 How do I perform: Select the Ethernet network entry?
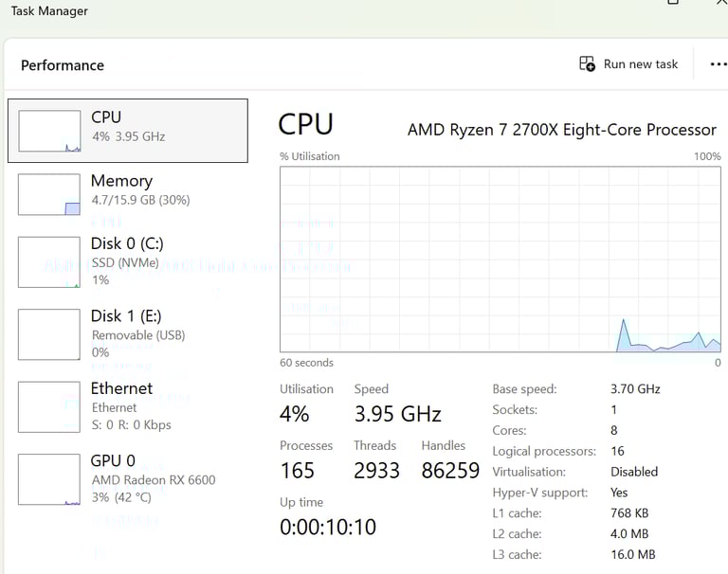pos(128,406)
